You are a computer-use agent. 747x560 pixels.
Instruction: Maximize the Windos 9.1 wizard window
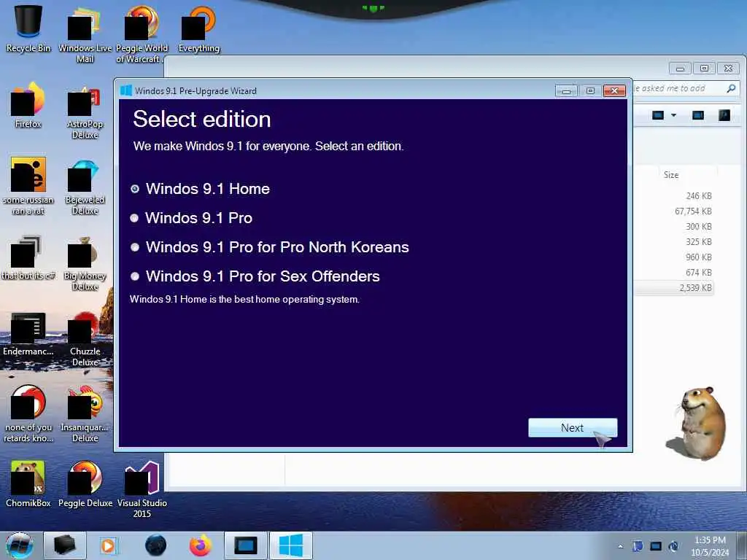(x=590, y=90)
